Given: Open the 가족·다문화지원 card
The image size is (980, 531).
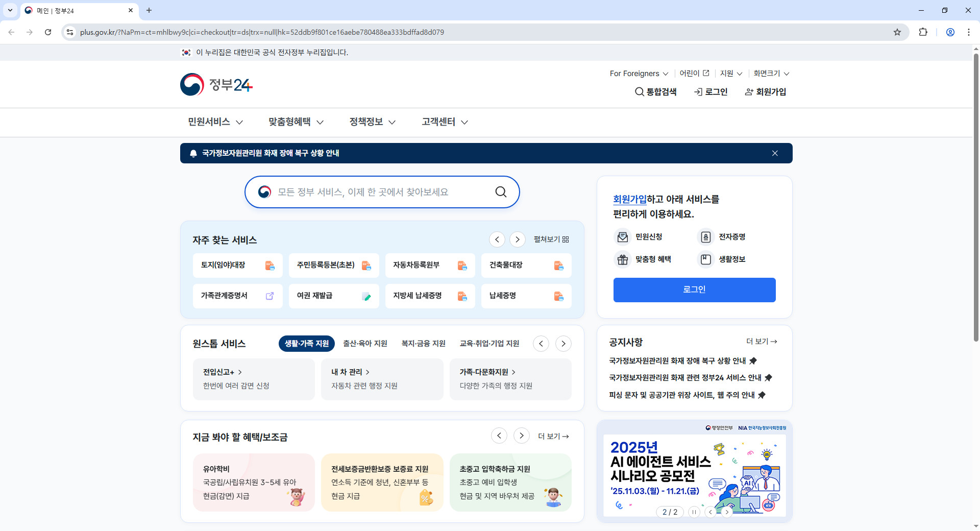Looking at the screenshot, I should pos(510,379).
